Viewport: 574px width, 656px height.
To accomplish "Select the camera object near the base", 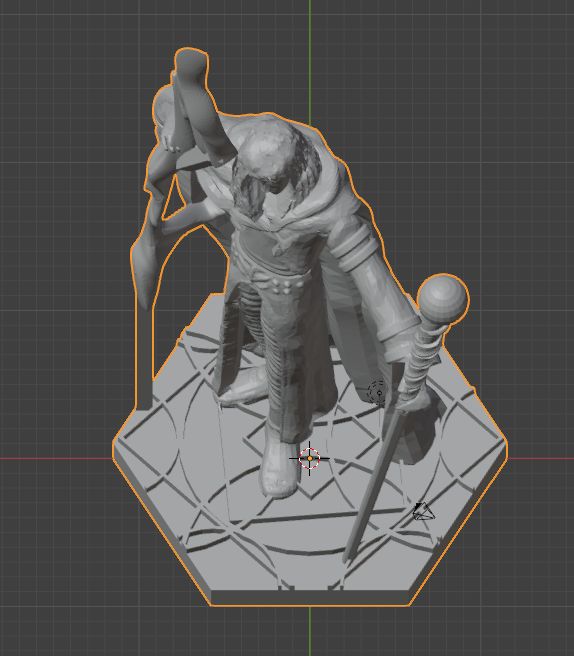I will (423, 512).
